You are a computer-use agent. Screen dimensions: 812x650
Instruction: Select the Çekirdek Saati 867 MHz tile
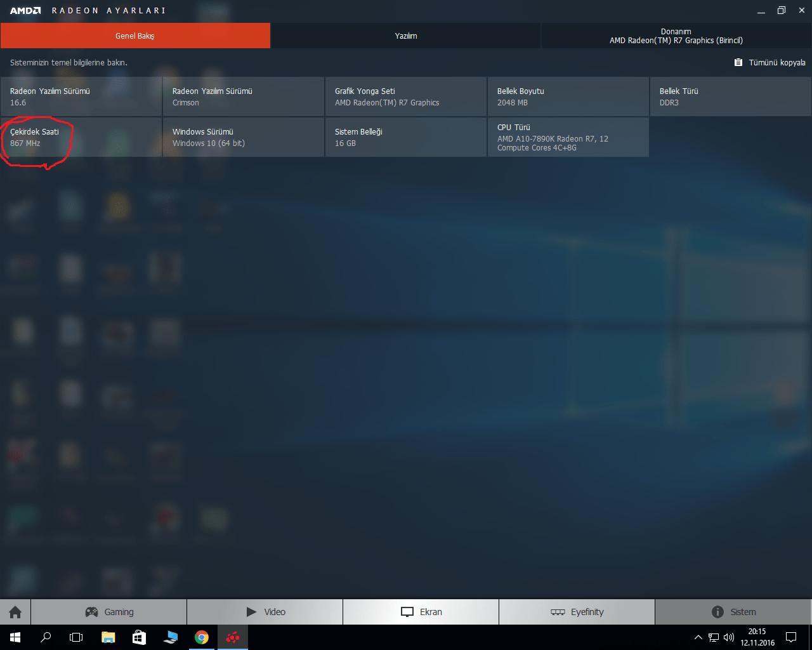click(81, 137)
